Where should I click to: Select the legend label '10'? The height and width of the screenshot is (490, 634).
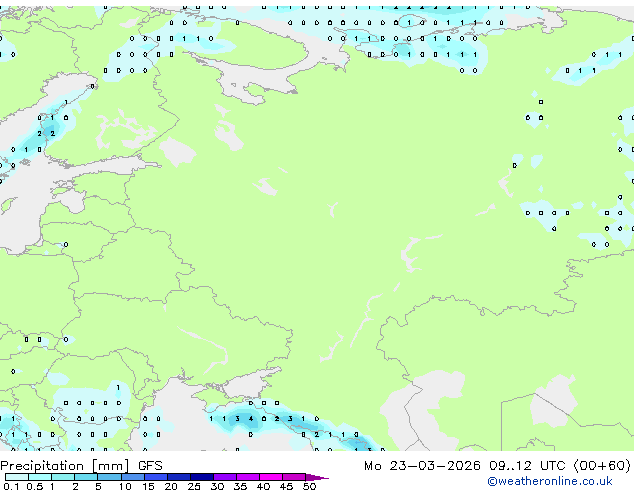125,486
